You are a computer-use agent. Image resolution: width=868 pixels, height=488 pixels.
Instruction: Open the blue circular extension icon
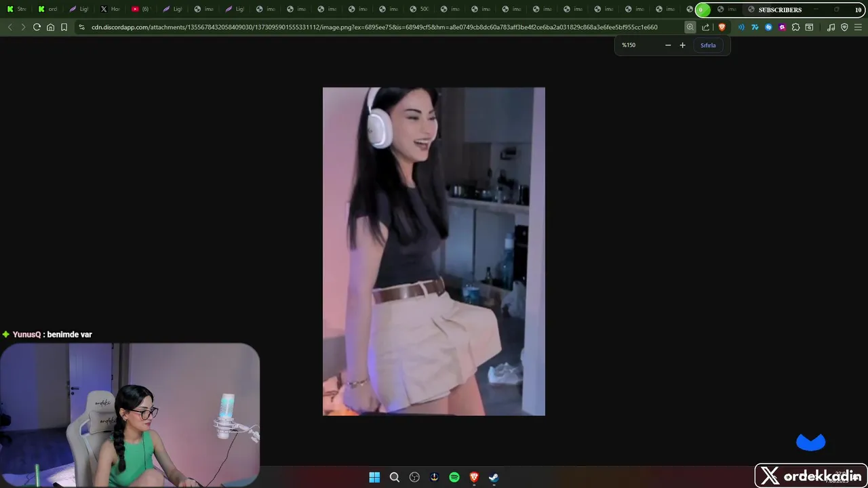[768, 27]
